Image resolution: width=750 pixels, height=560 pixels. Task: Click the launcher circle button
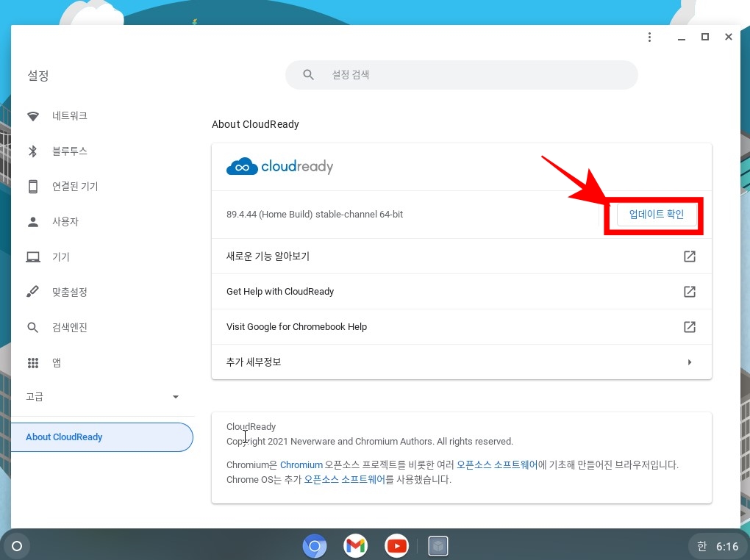pos(17,545)
